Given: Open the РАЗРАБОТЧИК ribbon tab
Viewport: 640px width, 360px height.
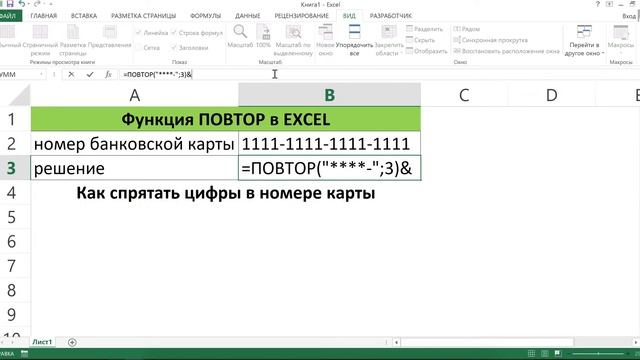Looking at the screenshot, I should point(391,16).
